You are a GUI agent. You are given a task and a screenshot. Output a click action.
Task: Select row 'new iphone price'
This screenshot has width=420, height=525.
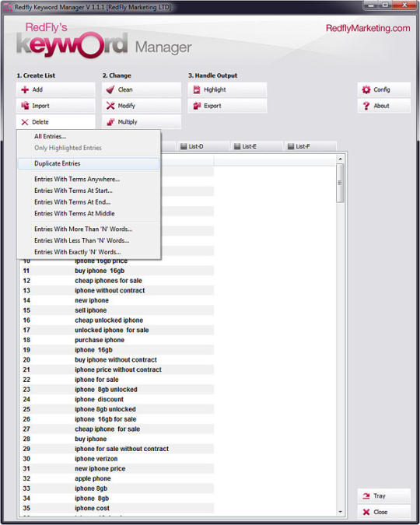(117, 468)
